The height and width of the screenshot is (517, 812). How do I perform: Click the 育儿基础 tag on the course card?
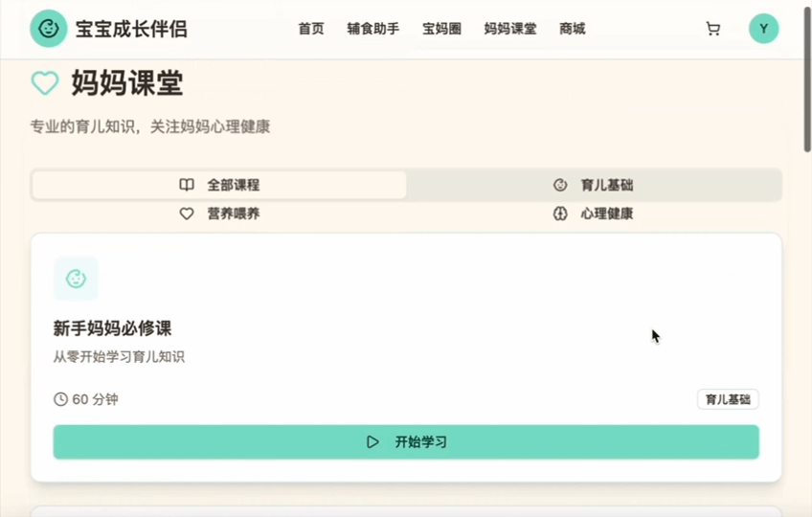728,399
